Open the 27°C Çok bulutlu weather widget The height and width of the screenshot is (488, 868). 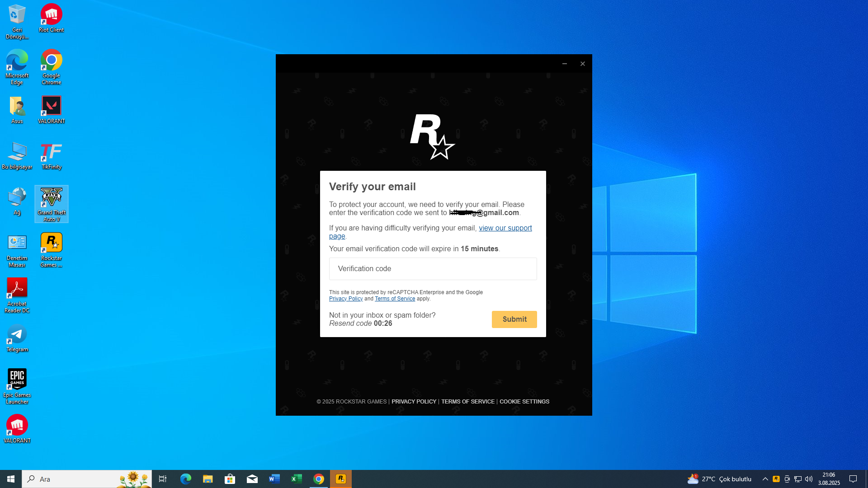(x=719, y=479)
